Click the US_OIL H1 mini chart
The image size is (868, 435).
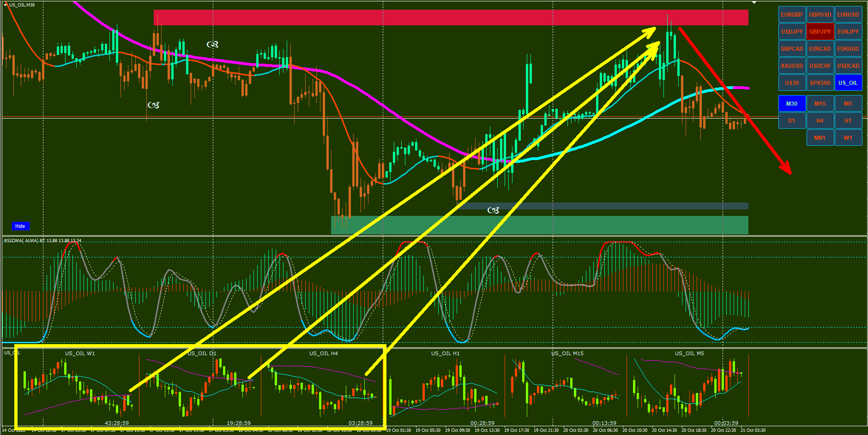pyautogui.click(x=445, y=387)
